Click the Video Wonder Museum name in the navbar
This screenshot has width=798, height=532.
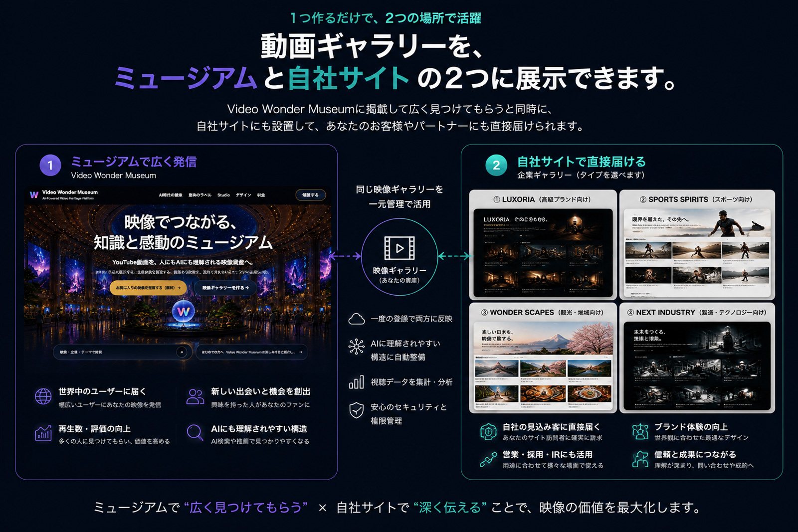tap(70, 192)
